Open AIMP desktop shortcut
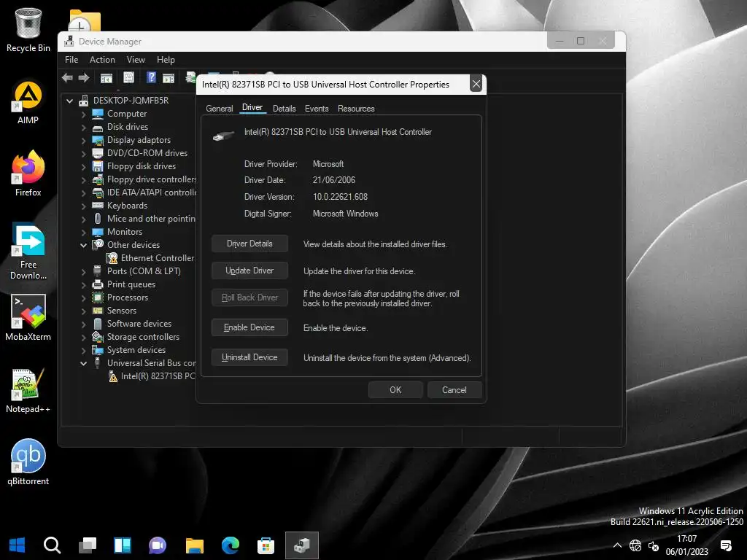This screenshot has width=747, height=560. point(28,102)
